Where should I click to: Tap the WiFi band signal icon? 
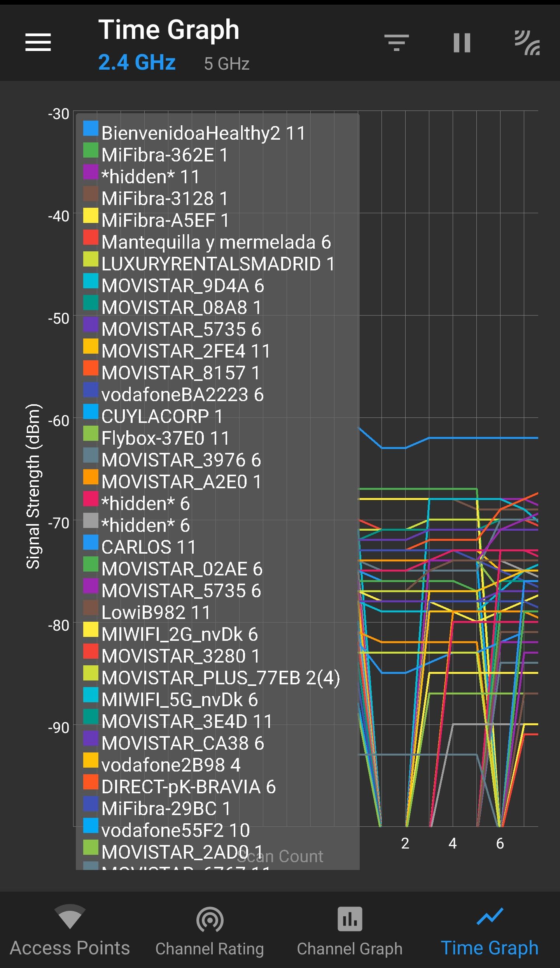pyautogui.click(x=527, y=42)
